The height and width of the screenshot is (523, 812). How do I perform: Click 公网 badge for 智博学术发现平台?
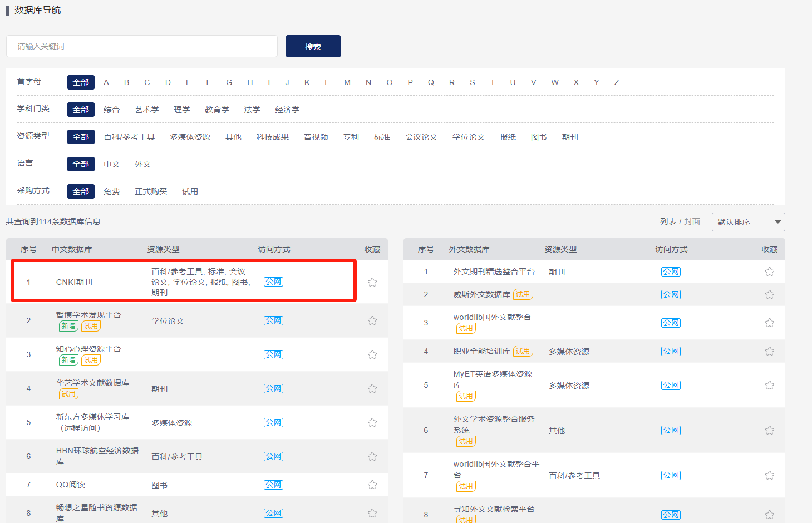(273, 320)
